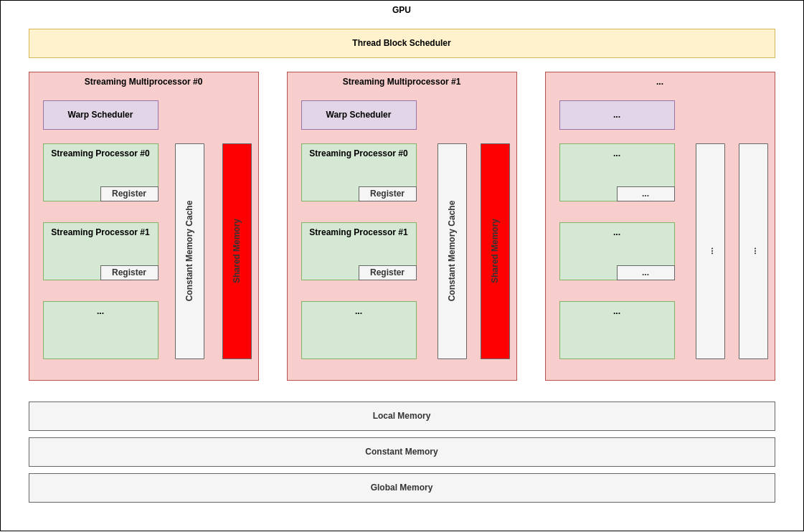The width and height of the screenshot is (804, 532).
Task: Select Register of Processor #1 in Multiprocessor #1
Action: click(x=387, y=272)
